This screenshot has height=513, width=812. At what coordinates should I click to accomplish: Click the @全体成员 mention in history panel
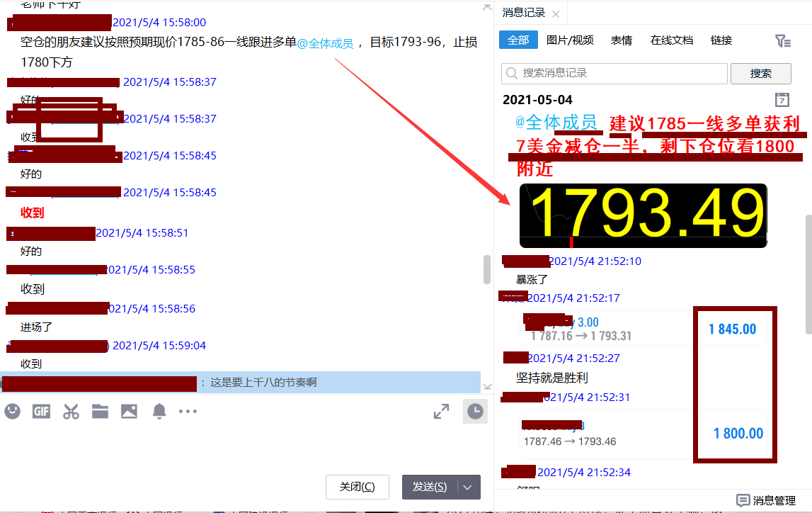[556, 123]
